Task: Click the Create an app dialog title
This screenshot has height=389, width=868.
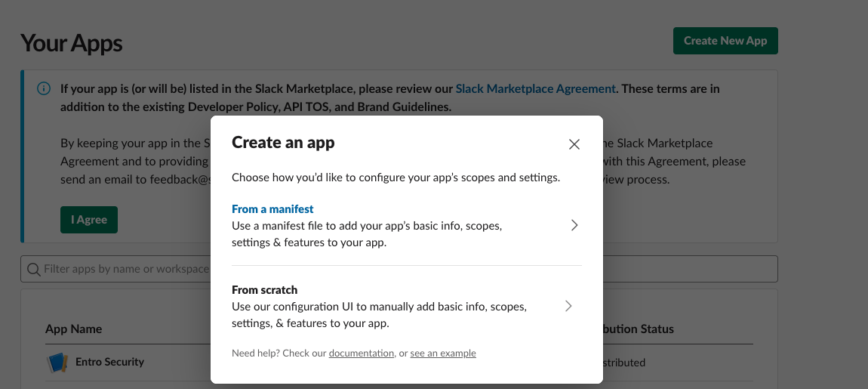Action: pos(283,143)
